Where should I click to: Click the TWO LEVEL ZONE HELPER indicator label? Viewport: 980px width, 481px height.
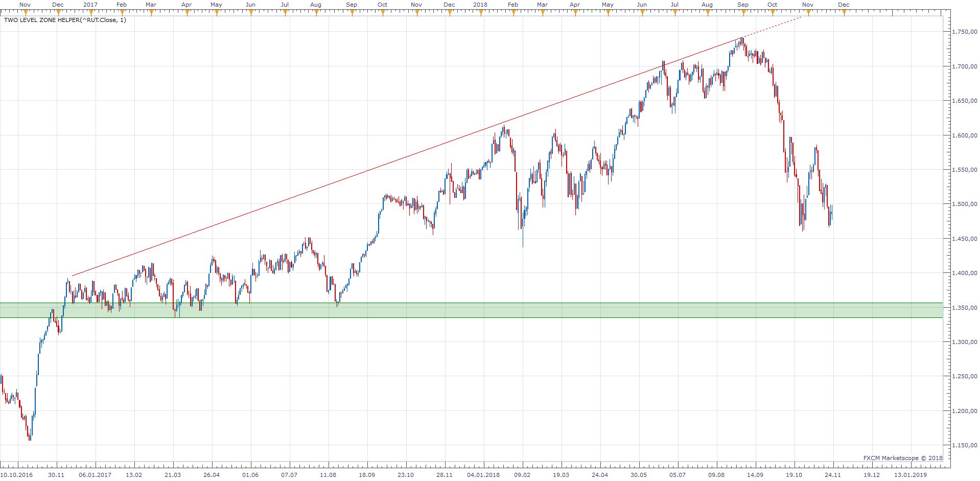(x=65, y=20)
